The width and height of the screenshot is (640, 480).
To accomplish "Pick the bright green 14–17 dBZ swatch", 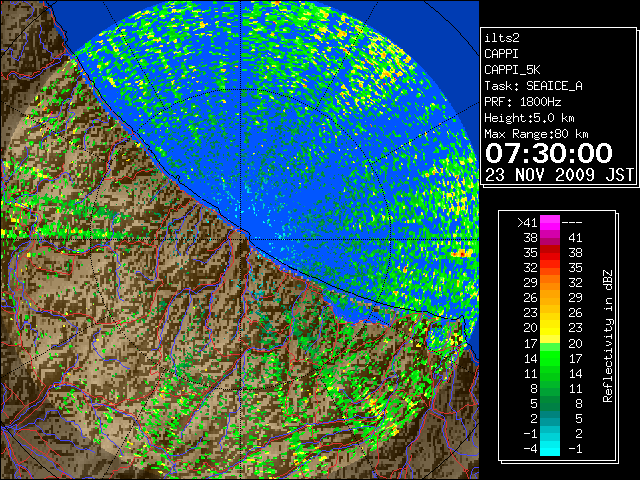I will click(x=550, y=358).
